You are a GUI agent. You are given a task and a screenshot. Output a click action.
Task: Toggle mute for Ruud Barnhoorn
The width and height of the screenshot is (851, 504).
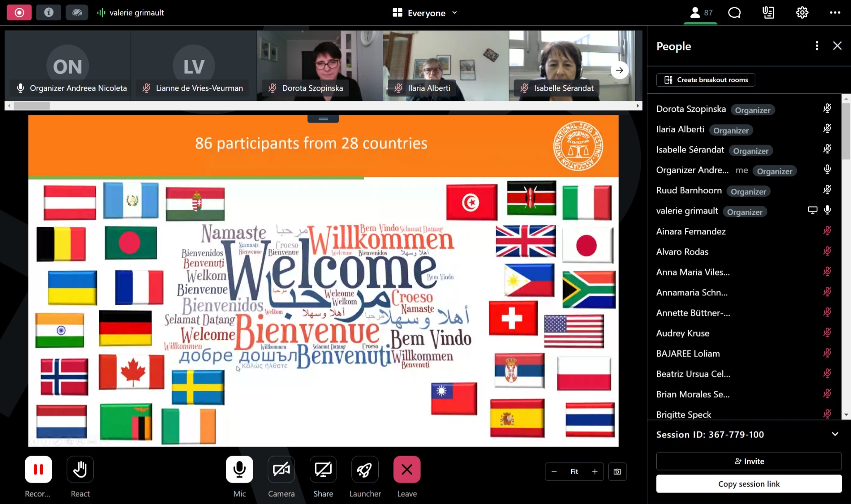click(x=827, y=190)
